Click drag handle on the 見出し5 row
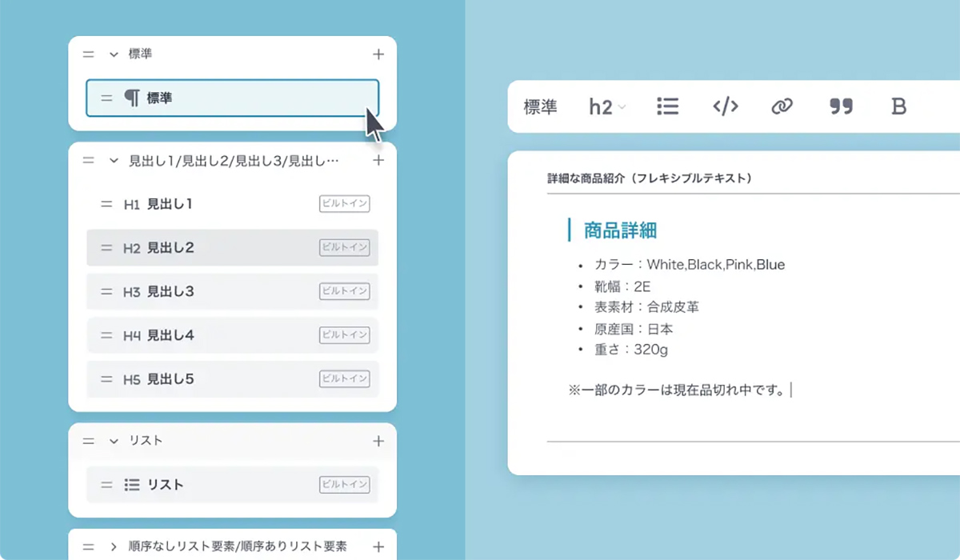This screenshot has width=960, height=560. (106, 379)
